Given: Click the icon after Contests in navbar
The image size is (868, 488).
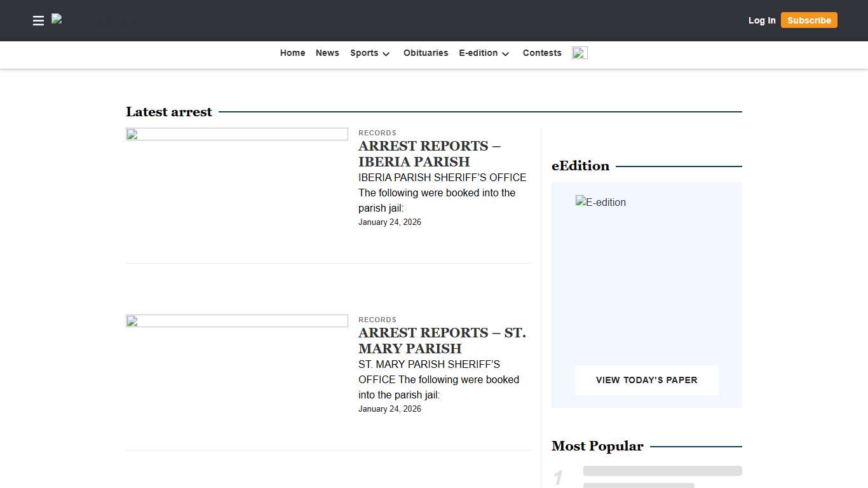Looking at the screenshot, I should 579,53.
